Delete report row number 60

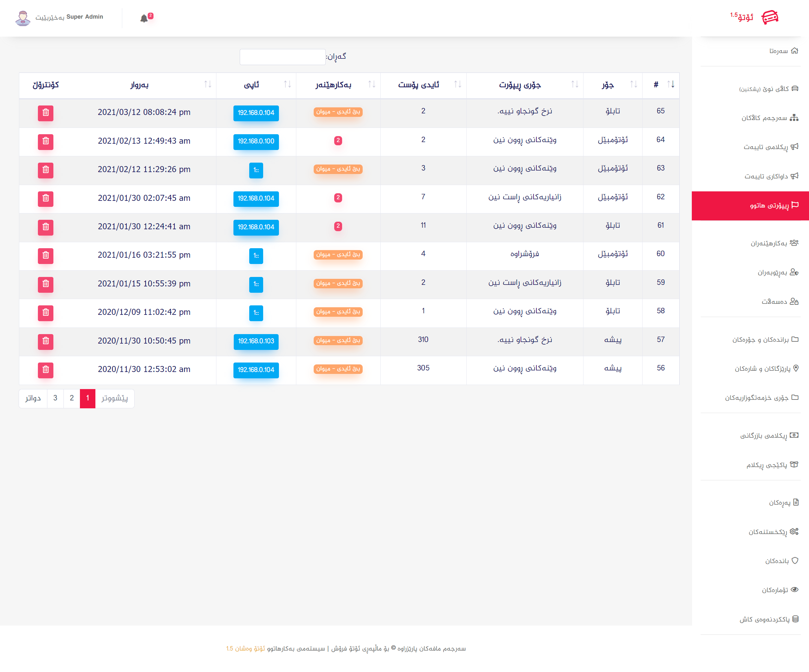click(45, 255)
